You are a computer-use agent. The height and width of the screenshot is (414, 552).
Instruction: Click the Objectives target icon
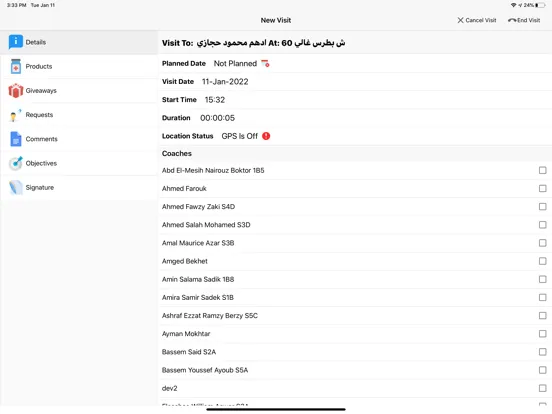(15, 163)
